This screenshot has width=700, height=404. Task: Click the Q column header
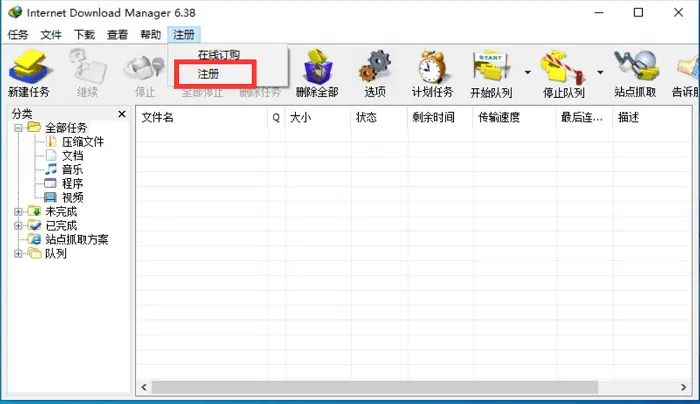276,118
